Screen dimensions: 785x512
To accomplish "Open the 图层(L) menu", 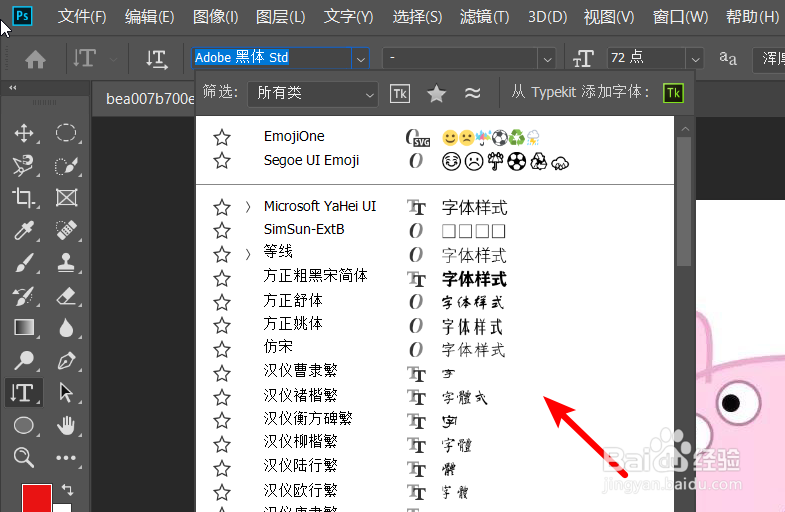I will coord(280,17).
